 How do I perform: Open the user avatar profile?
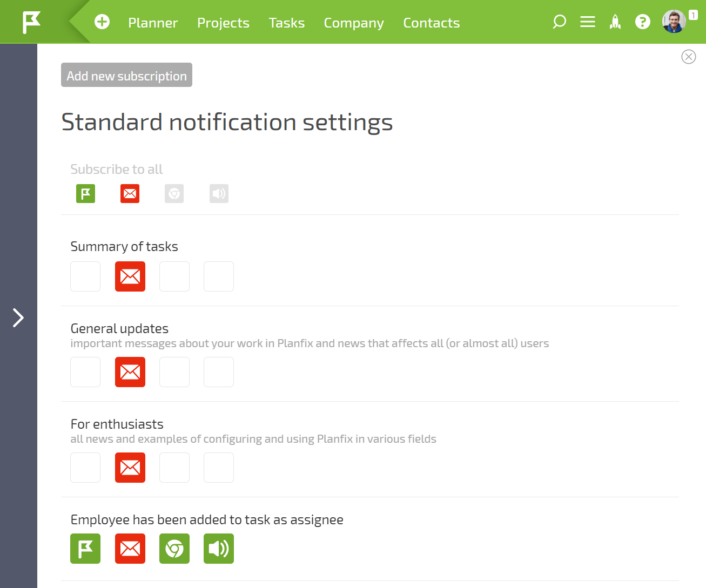(x=674, y=22)
